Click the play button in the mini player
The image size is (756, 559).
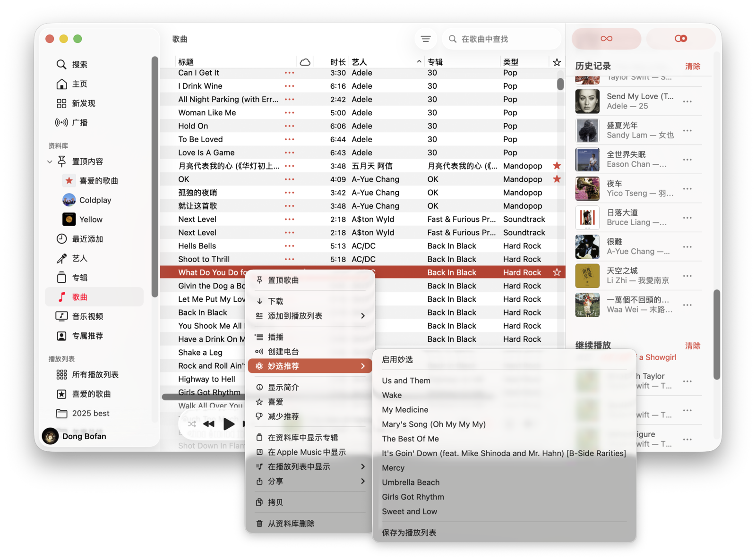click(x=229, y=424)
